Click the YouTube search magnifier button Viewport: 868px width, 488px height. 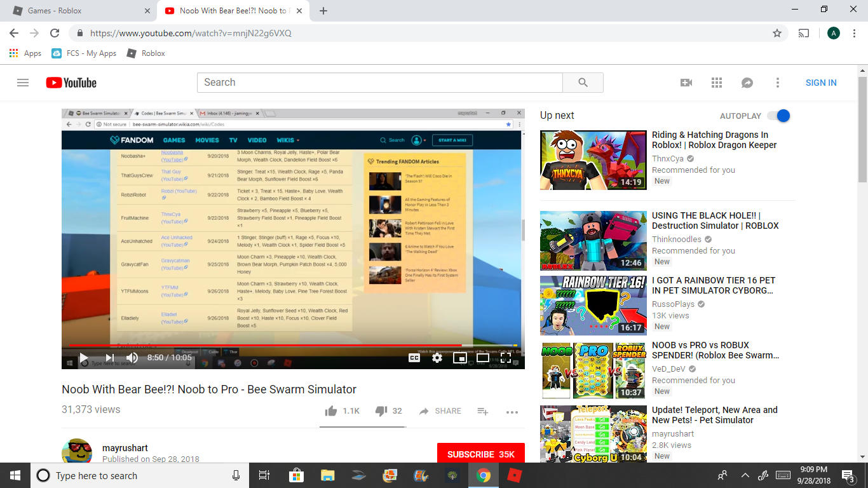[x=583, y=83]
